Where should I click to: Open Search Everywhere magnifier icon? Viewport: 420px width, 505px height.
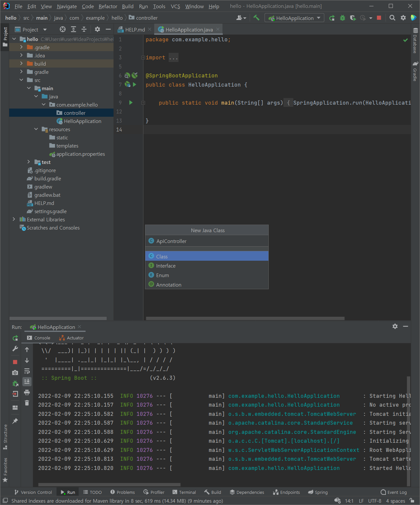(392, 18)
